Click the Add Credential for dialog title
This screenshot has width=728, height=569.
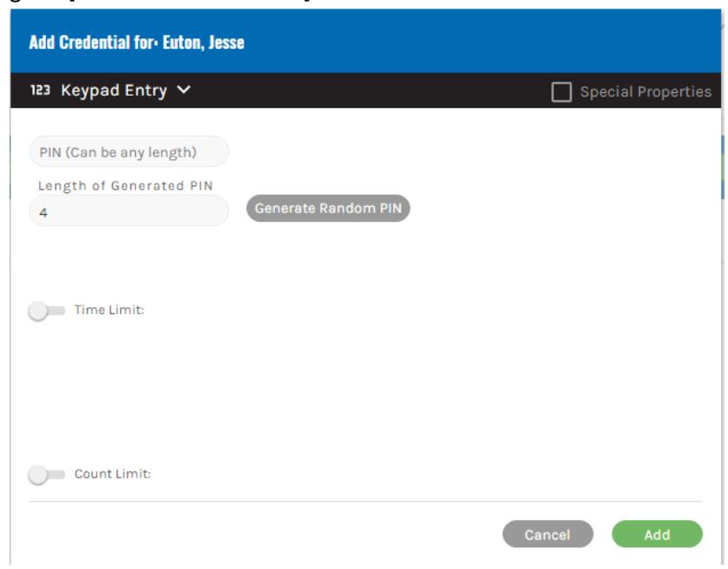[x=137, y=43]
